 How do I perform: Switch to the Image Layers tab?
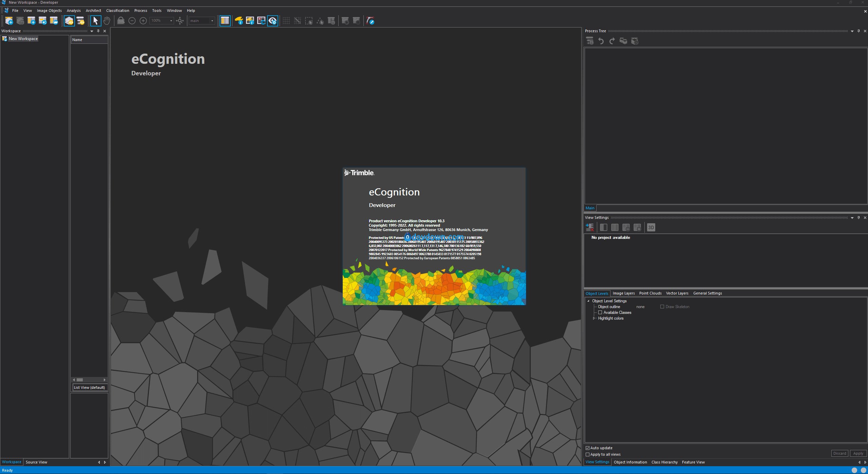coord(624,293)
